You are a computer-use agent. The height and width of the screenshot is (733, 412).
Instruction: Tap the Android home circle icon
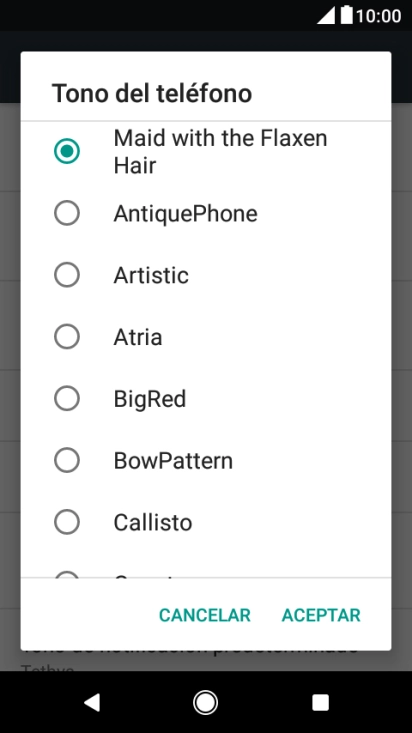205,702
